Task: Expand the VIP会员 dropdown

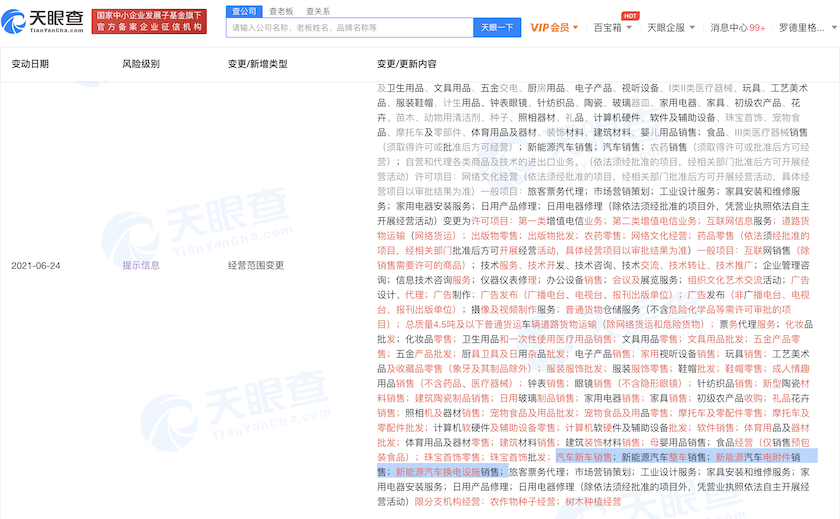Action: [554, 27]
